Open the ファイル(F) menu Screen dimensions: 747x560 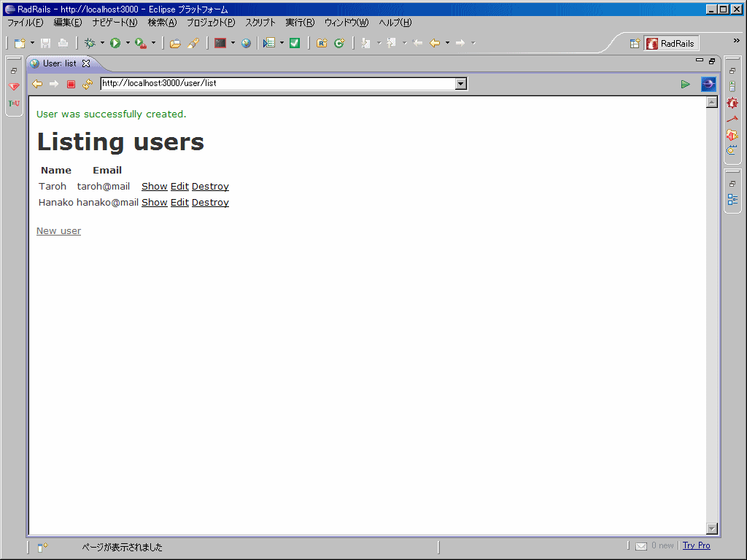pos(26,23)
